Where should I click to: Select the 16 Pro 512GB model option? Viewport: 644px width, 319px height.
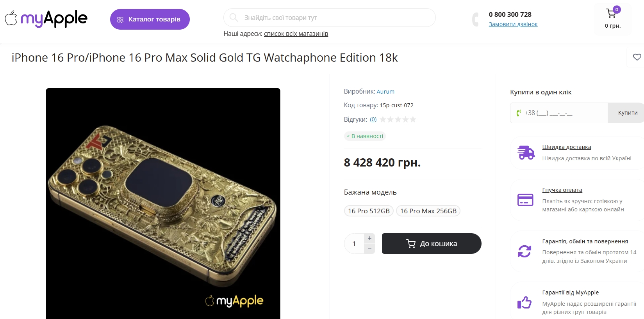click(x=369, y=211)
